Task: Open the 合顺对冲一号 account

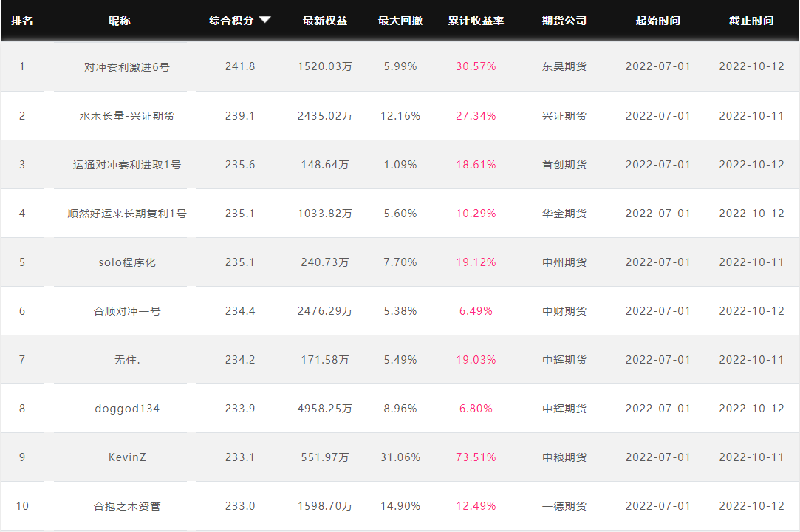Action: (x=127, y=311)
